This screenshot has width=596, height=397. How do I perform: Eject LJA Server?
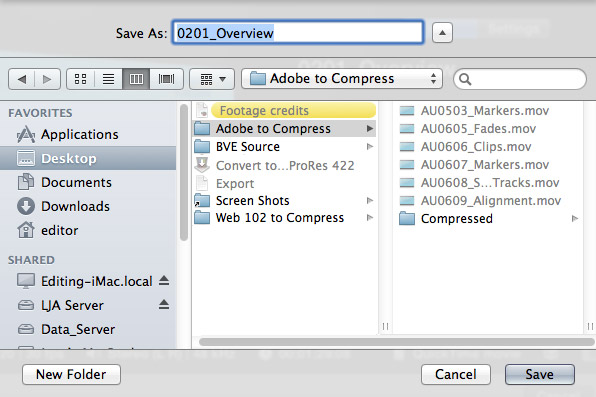tap(164, 305)
